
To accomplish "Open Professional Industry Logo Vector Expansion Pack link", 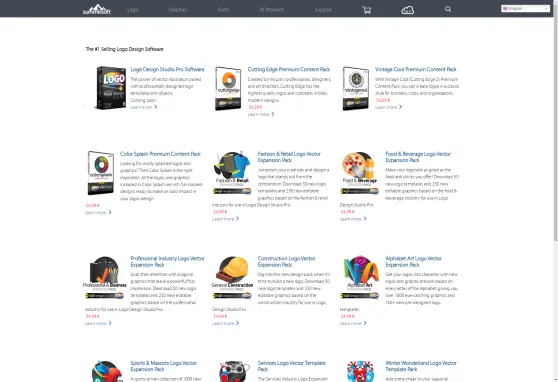I will [167, 262].
